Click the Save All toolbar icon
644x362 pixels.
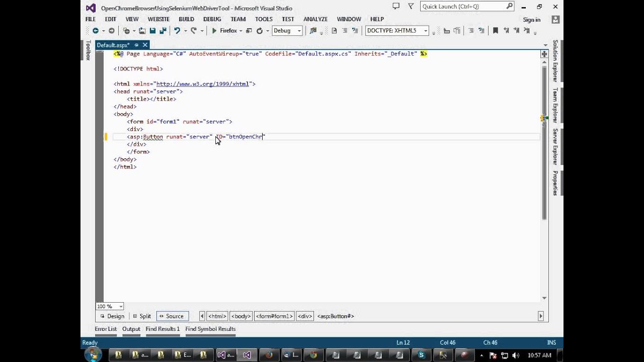[163, 31]
